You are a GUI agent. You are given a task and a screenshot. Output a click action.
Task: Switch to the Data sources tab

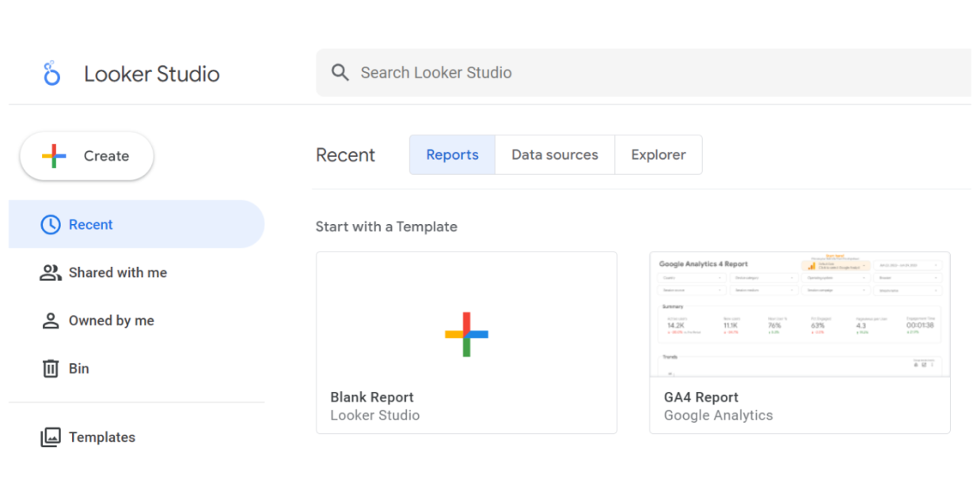555,155
